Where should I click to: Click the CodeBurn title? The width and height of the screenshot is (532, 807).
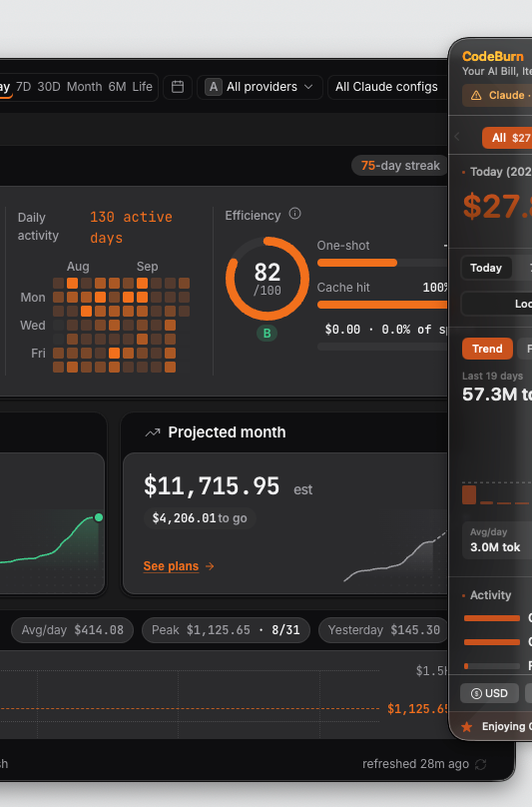(x=493, y=56)
